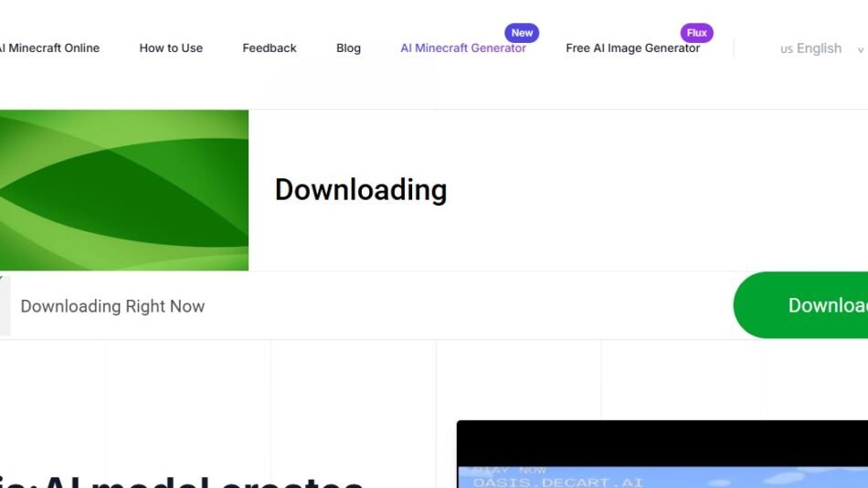Viewport: 868px width, 488px height.
Task: Click the green leaf banner image
Action: pos(123,190)
